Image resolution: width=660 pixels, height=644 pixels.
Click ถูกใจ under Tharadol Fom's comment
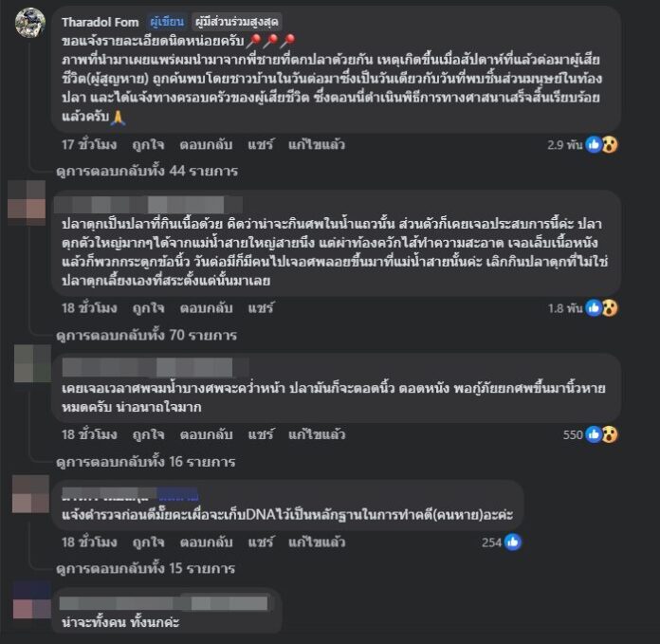[148, 145]
